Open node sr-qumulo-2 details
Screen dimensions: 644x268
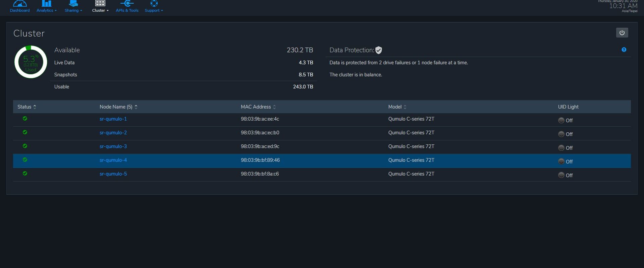[x=113, y=133]
